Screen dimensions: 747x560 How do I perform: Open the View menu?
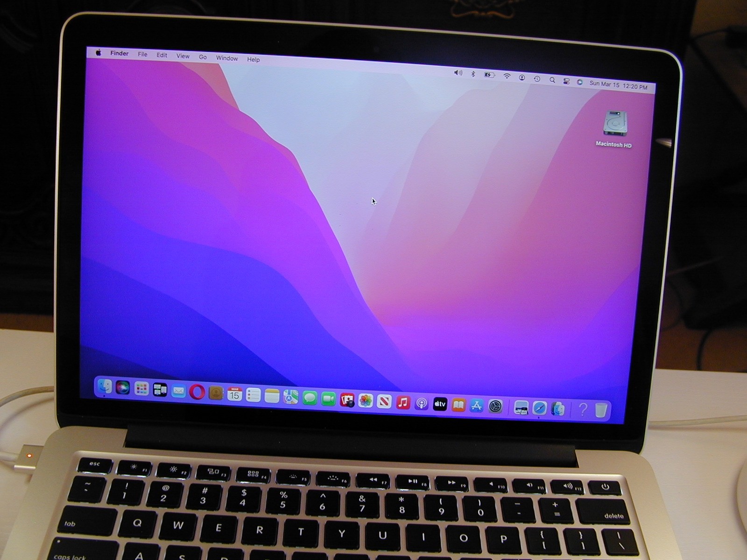pyautogui.click(x=183, y=56)
